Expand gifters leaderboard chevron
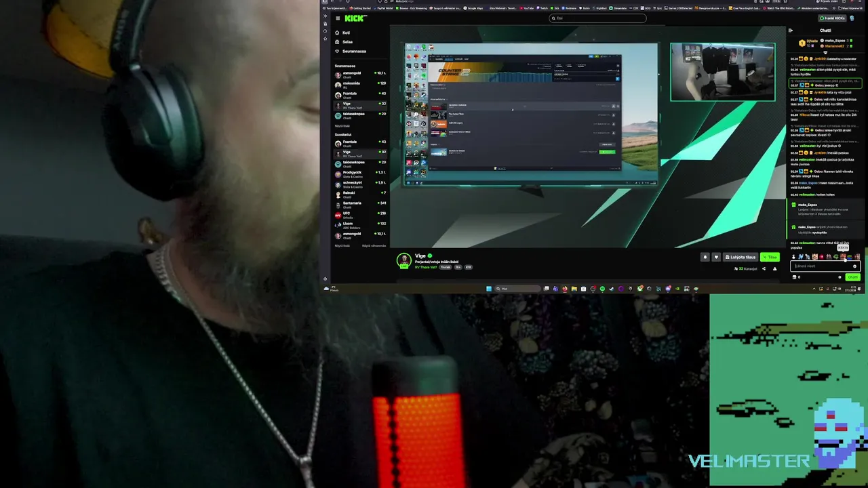868x488 pixels. click(x=825, y=52)
